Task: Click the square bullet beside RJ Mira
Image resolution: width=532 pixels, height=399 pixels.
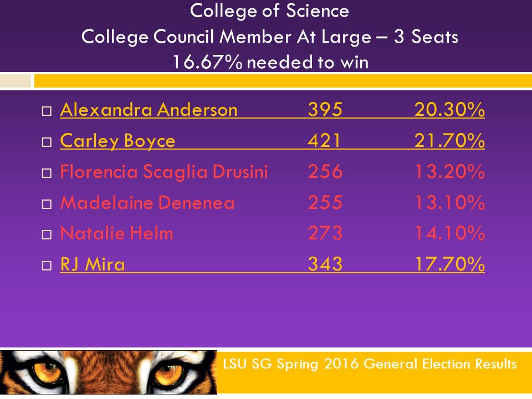Action: click(47, 265)
